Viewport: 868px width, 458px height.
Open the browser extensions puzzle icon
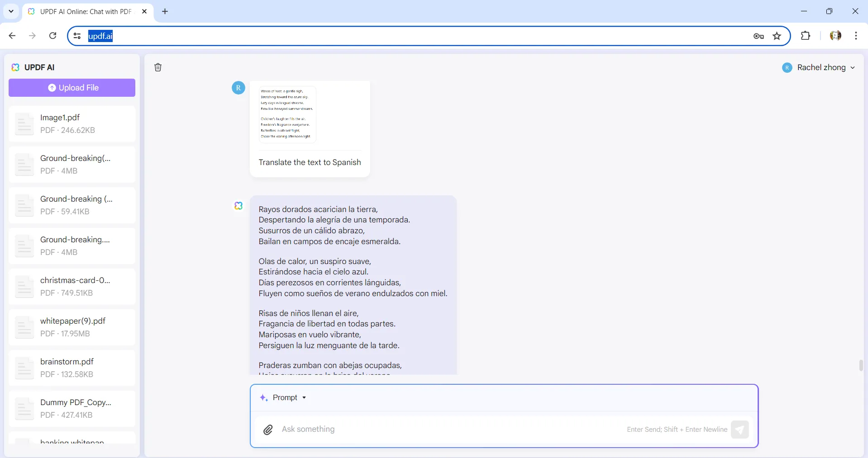click(x=806, y=36)
